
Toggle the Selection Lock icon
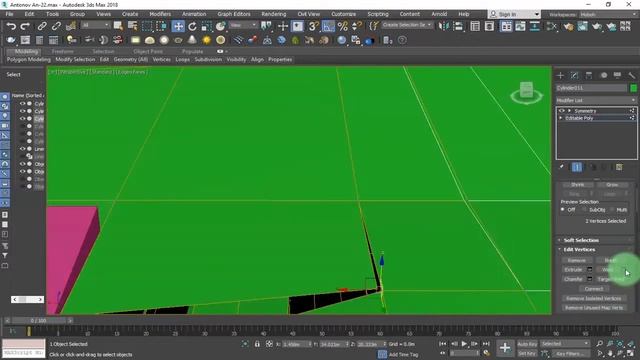(x=257, y=344)
